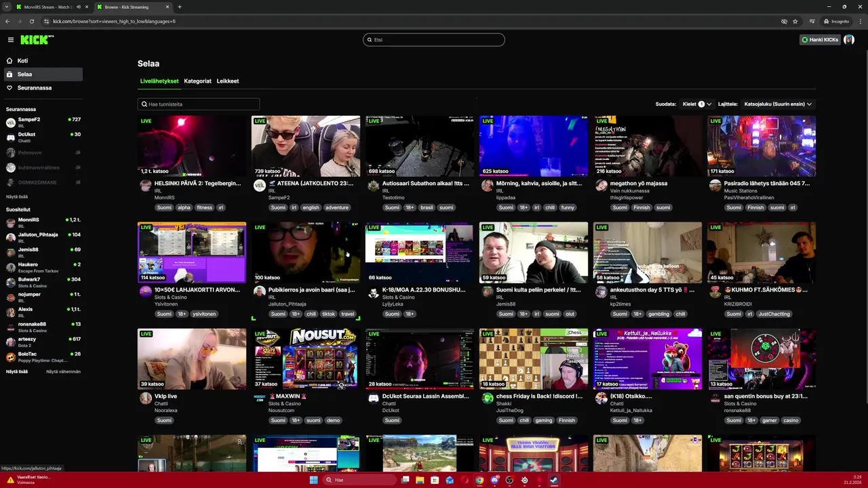The height and width of the screenshot is (488, 868).
Task: Open the Kielet filter dropdown
Action: (x=696, y=104)
